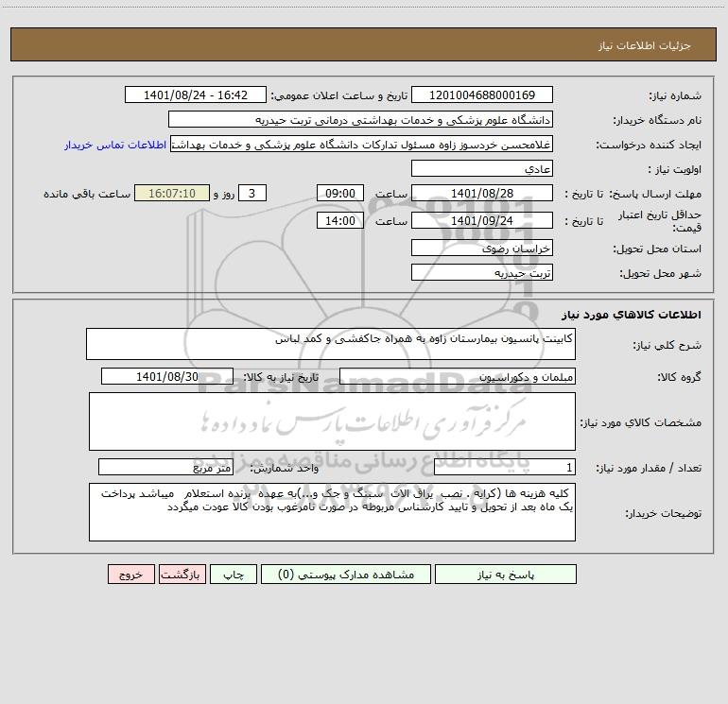Click delivery city field تربت حیدریه
Image resolution: width=728 pixels, height=704 pixels.
click(x=482, y=272)
